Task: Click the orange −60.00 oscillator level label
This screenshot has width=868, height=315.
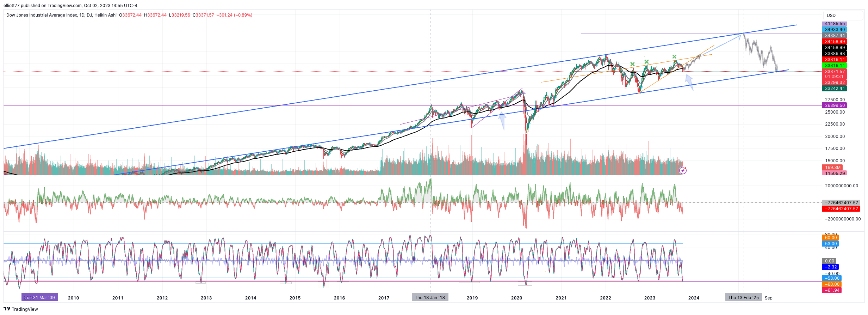Action: point(832,284)
